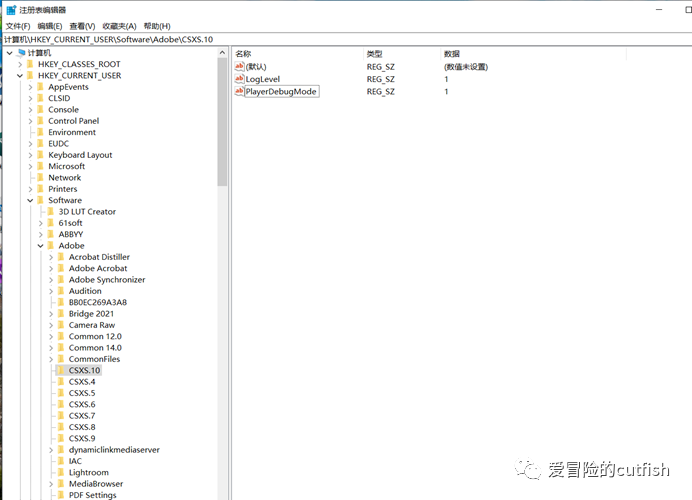Viewport: 692px width, 500px height.
Task: Click the Bridge 2021 folder icon
Action: tap(61, 314)
